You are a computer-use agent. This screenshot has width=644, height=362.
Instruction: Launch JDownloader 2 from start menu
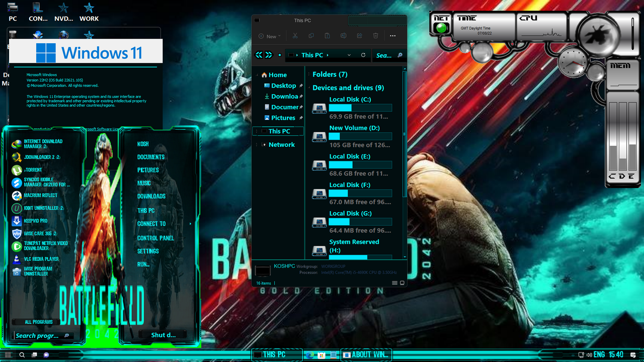pos(36,157)
